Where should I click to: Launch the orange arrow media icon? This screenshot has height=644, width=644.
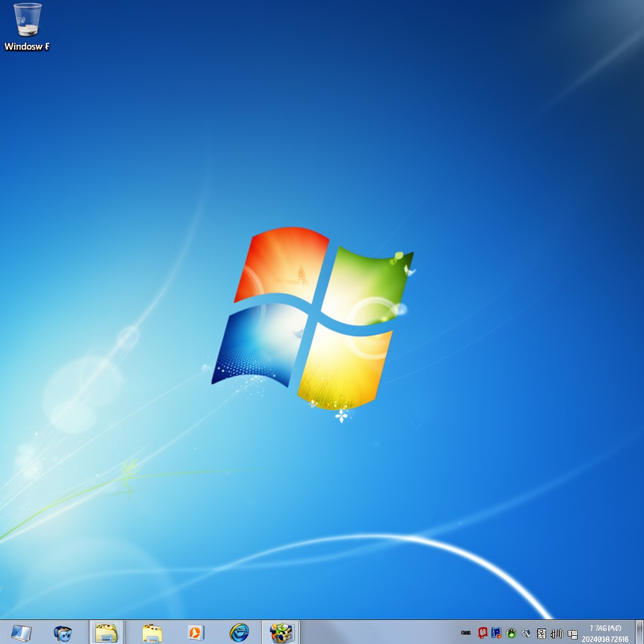tap(196, 633)
